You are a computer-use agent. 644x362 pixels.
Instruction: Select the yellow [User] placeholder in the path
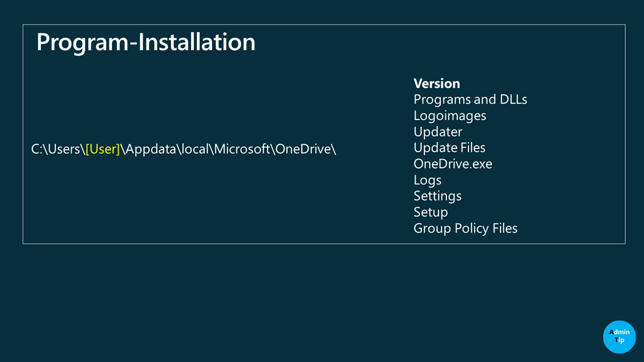[103, 150]
